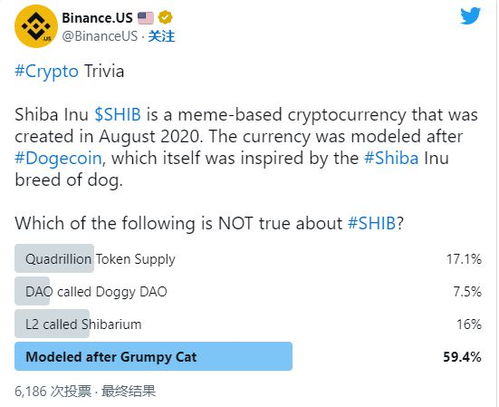Open the @BinanceUS handle
The image size is (499, 407).
tap(99, 36)
